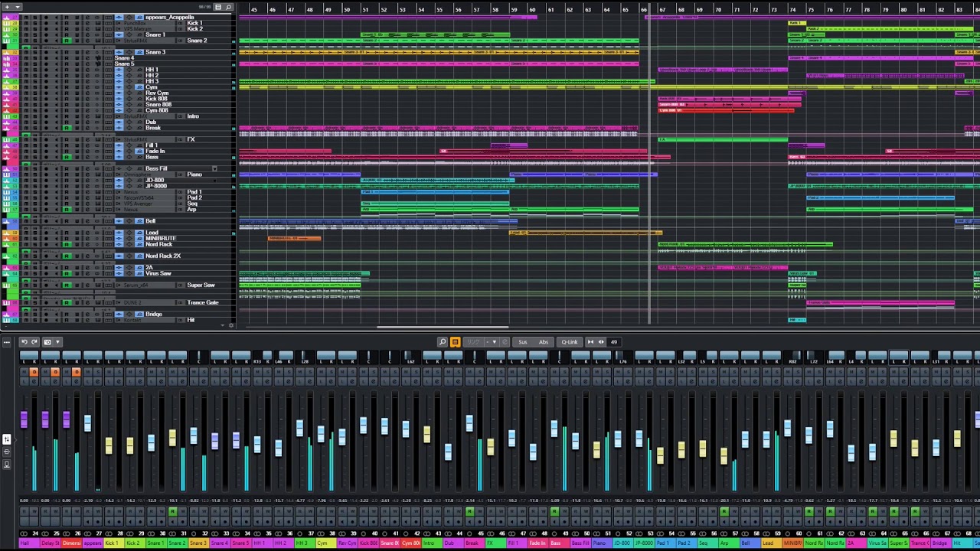Image resolution: width=980 pixels, height=551 pixels.
Task: Click the diamond icon on the Dub track
Action: (129, 122)
